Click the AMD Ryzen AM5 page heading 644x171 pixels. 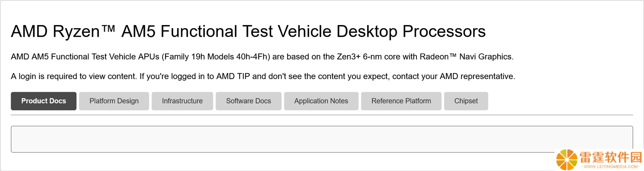(x=248, y=32)
